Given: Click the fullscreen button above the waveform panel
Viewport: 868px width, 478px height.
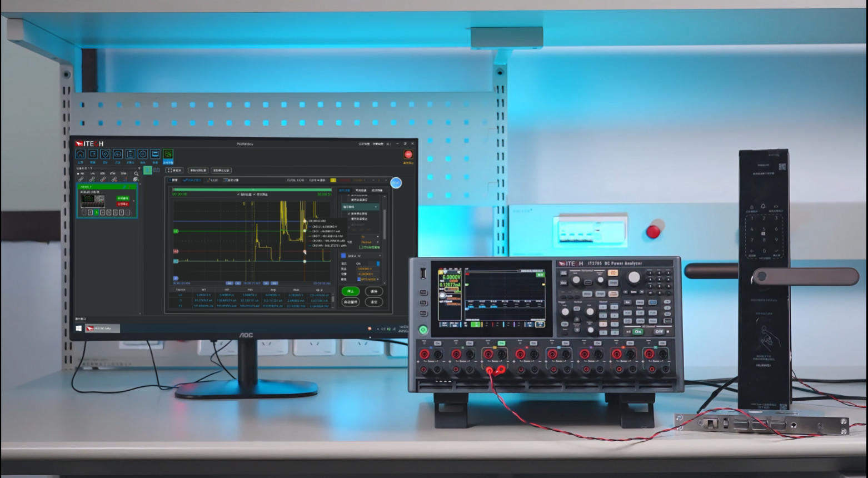Looking at the screenshot, I should pyautogui.click(x=174, y=170).
